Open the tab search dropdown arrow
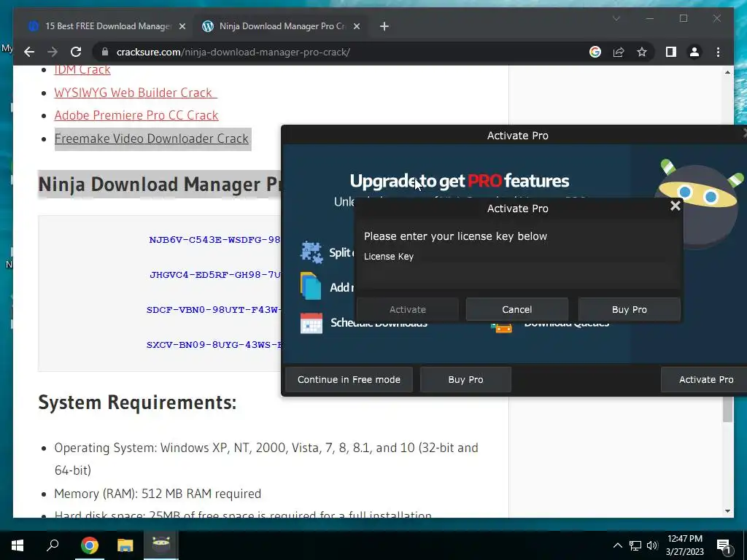Image resolution: width=747 pixels, height=560 pixels. (x=616, y=18)
